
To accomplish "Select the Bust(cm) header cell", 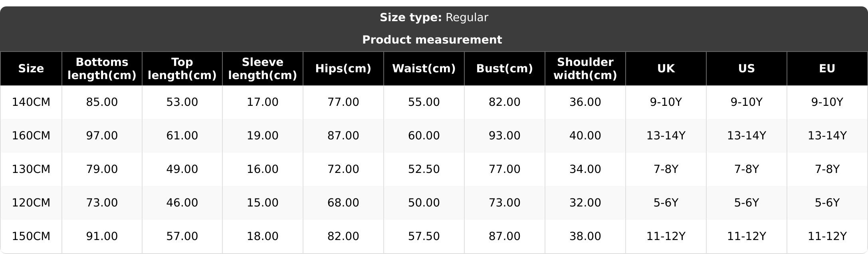I will click(504, 69).
